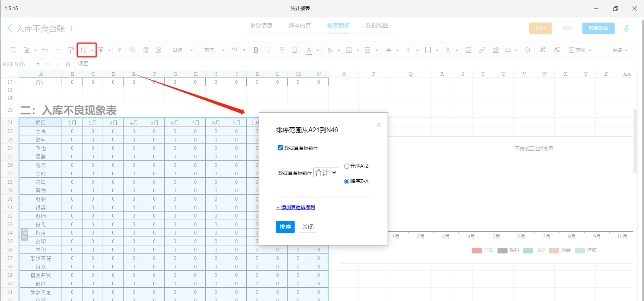Click the formula bar input field
This screenshot has height=301, width=644.
click(x=356, y=64)
